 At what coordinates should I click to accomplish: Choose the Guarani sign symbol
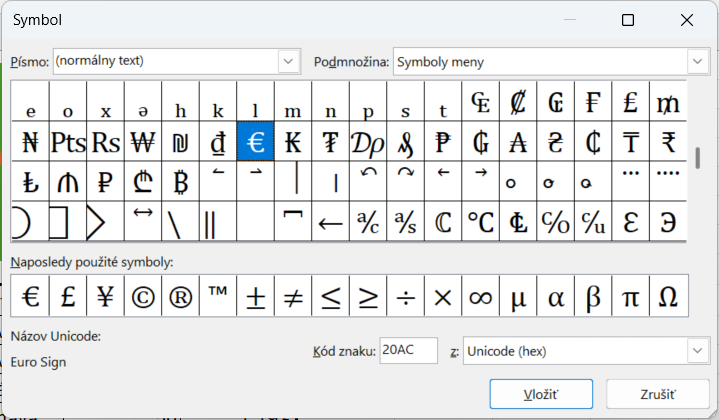pyautogui.click(x=481, y=141)
